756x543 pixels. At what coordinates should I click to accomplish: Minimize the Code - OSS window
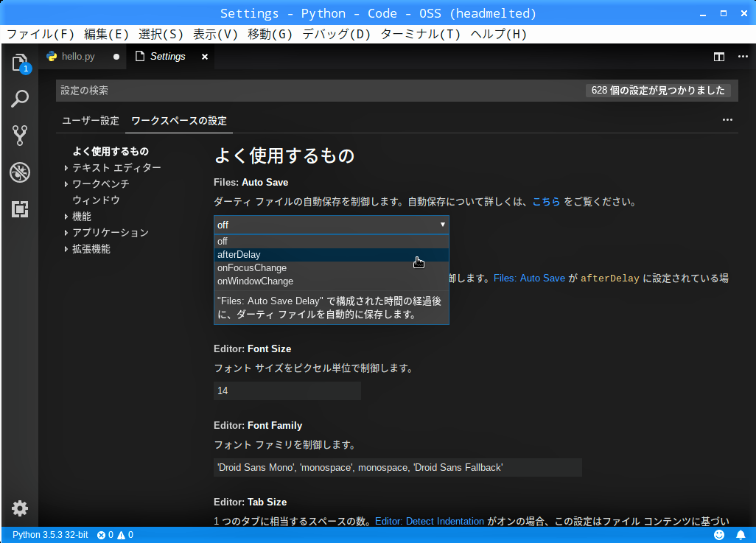703,14
